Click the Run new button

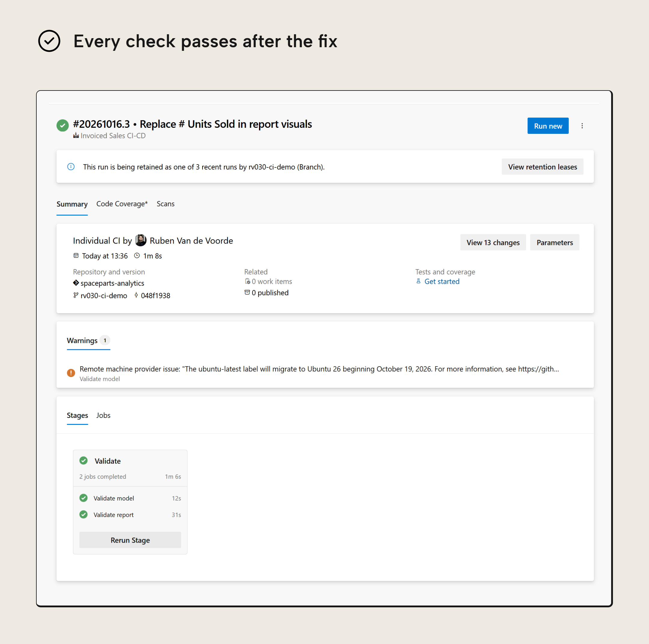point(548,126)
